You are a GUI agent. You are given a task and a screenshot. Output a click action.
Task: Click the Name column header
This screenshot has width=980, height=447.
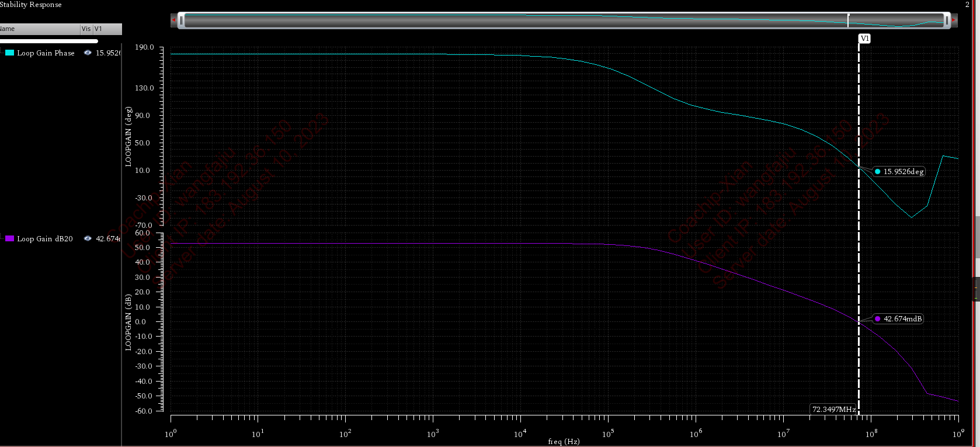click(35, 29)
